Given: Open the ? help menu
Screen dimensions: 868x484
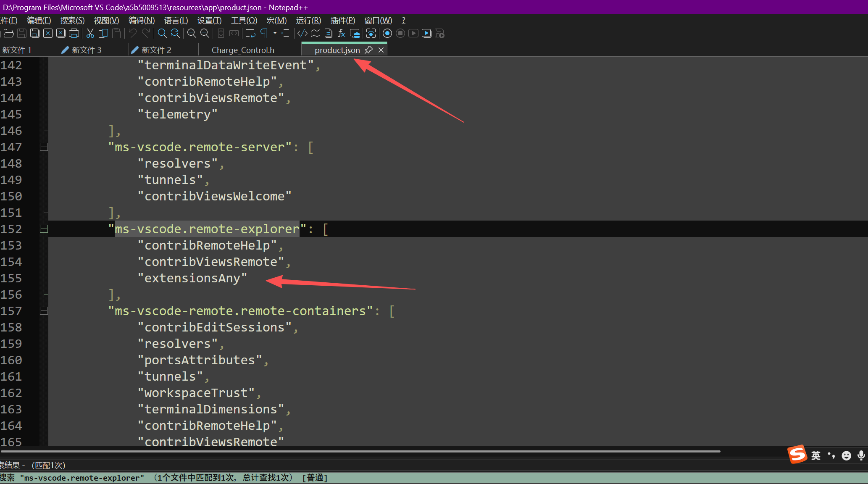Looking at the screenshot, I should pyautogui.click(x=403, y=21).
